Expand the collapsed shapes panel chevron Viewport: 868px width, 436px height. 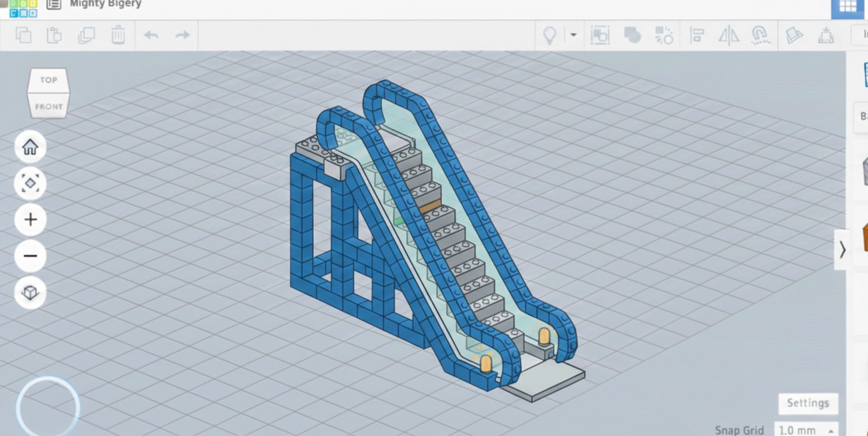point(842,250)
